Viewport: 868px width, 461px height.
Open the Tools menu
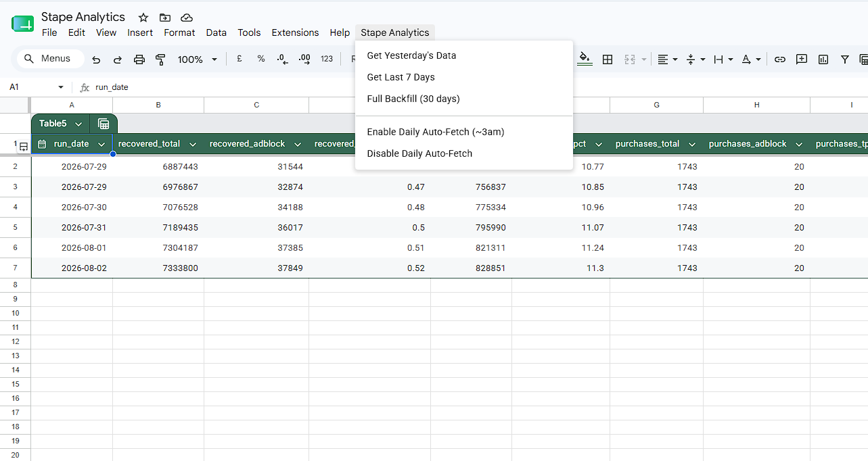click(249, 32)
